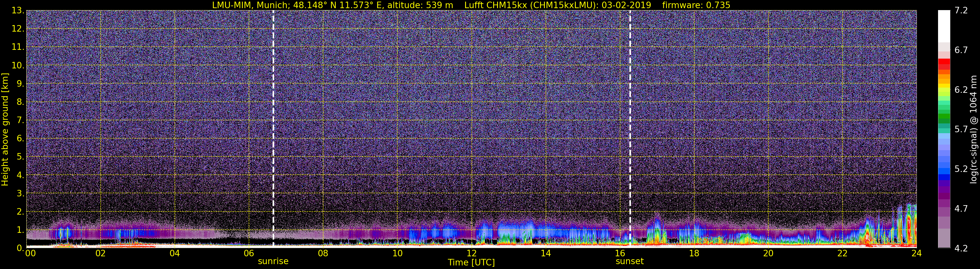
Task: Click the time axis tick label 08
Action: point(323,253)
